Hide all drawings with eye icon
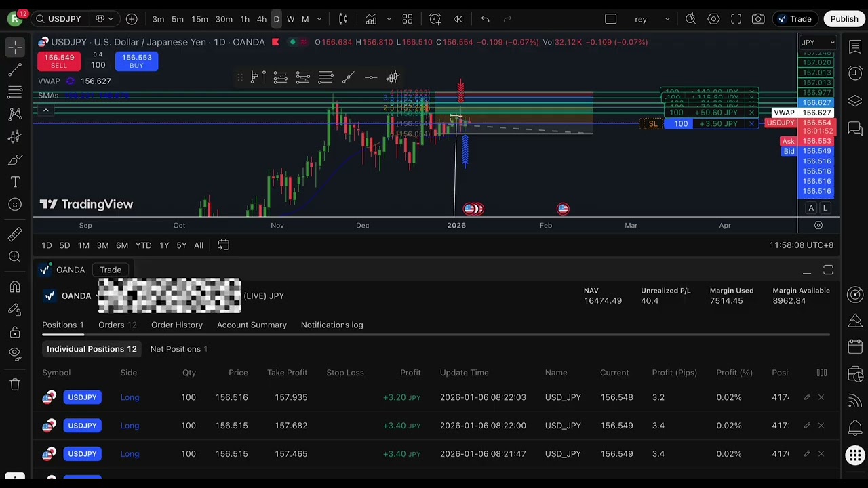Image resolution: width=868 pixels, height=488 pixels. (15, 354)
